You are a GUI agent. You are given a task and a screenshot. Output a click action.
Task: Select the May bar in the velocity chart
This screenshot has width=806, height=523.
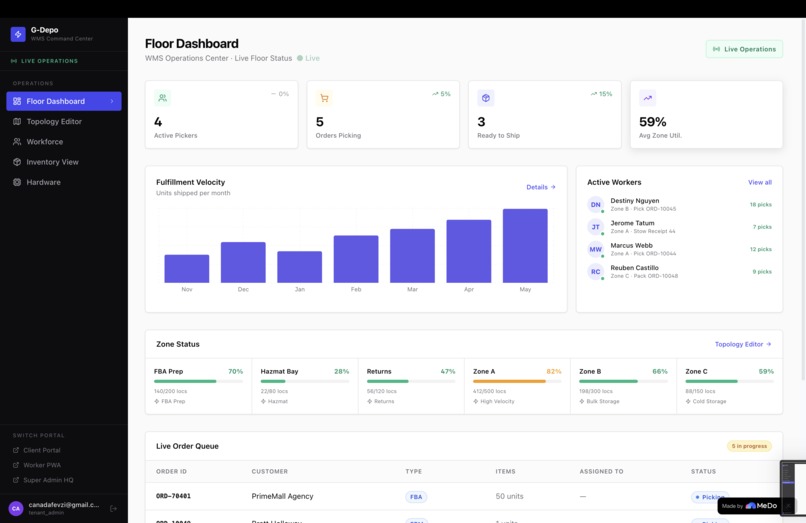pyautogui.click(x=525, y=246)
